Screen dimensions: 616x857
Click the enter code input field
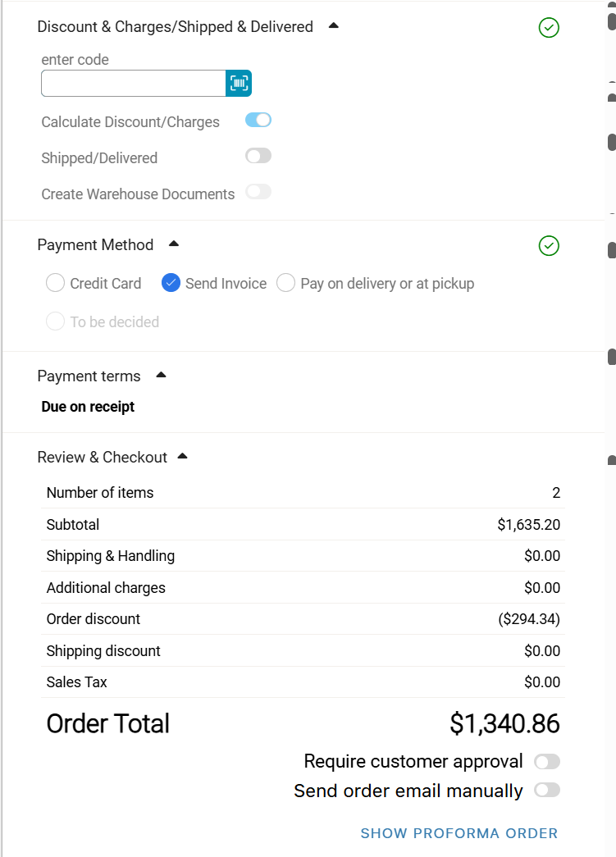(133, 83)
